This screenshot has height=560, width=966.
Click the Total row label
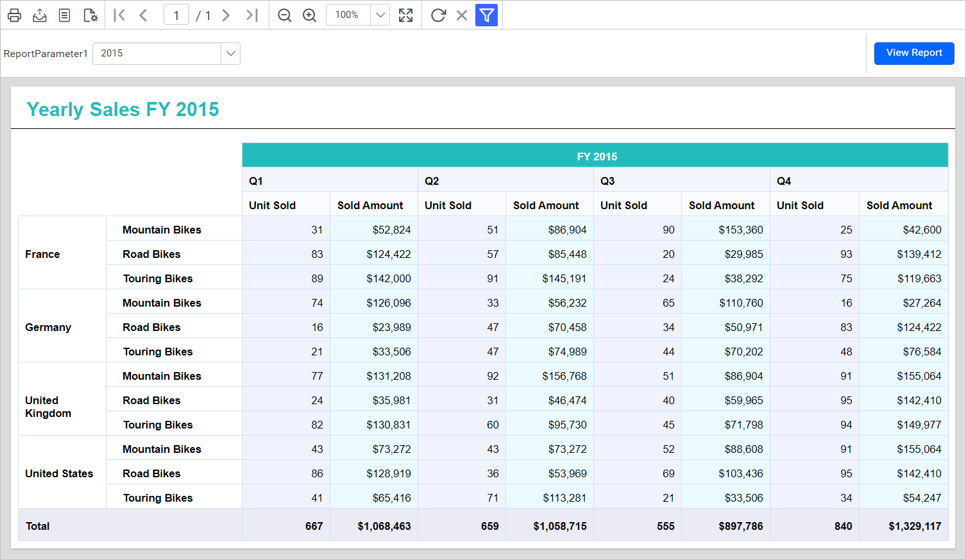pos(37,526)
